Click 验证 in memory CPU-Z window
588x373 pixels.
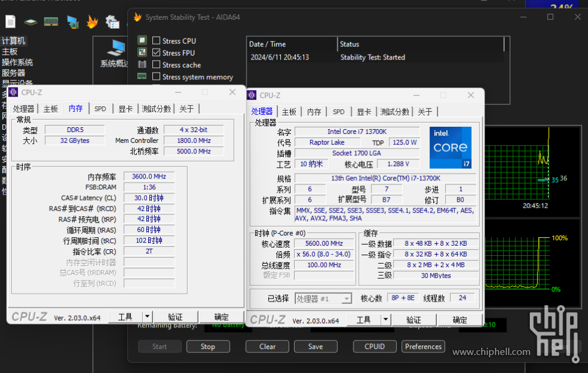pyautogui.click(x=175, y=317)
